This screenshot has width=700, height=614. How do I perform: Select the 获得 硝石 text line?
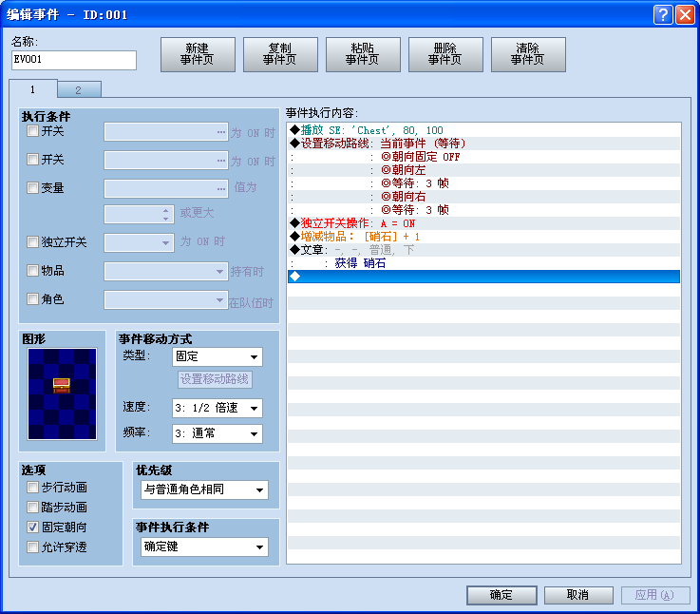tap(484, 263)
